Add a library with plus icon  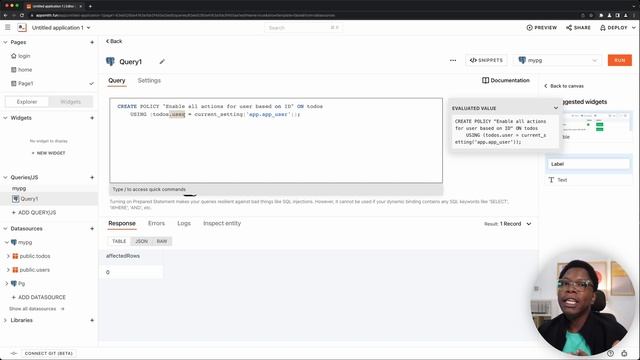[92, 320]
